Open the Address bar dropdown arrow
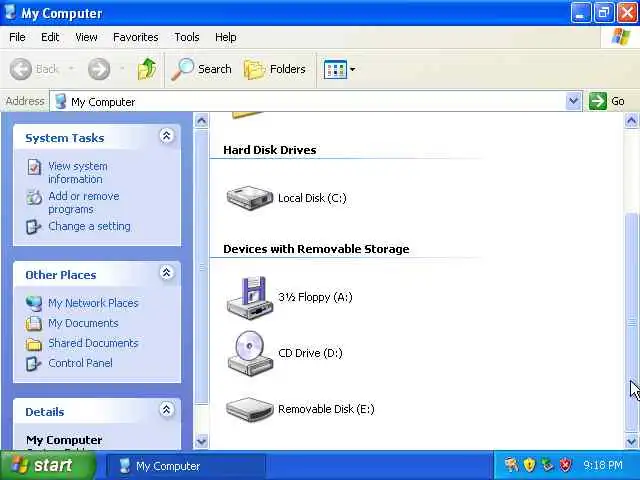Viewport: 640px width, 480px height. click(573, 101)
